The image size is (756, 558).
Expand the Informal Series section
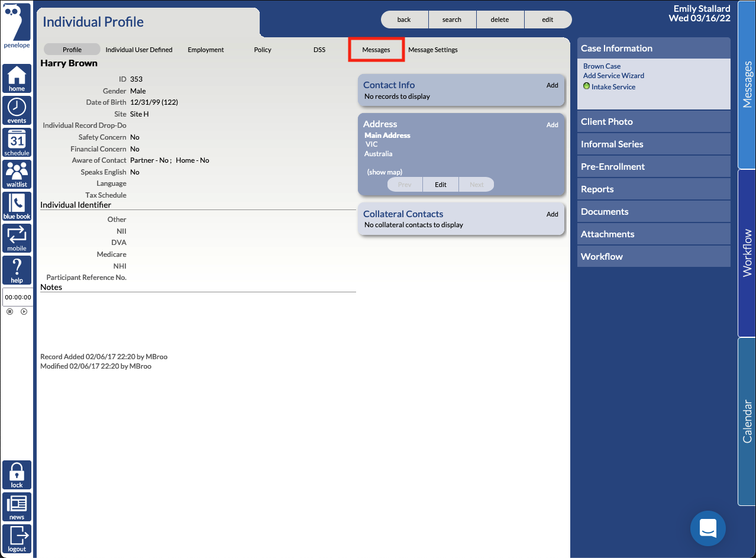(x=654, y=144)
